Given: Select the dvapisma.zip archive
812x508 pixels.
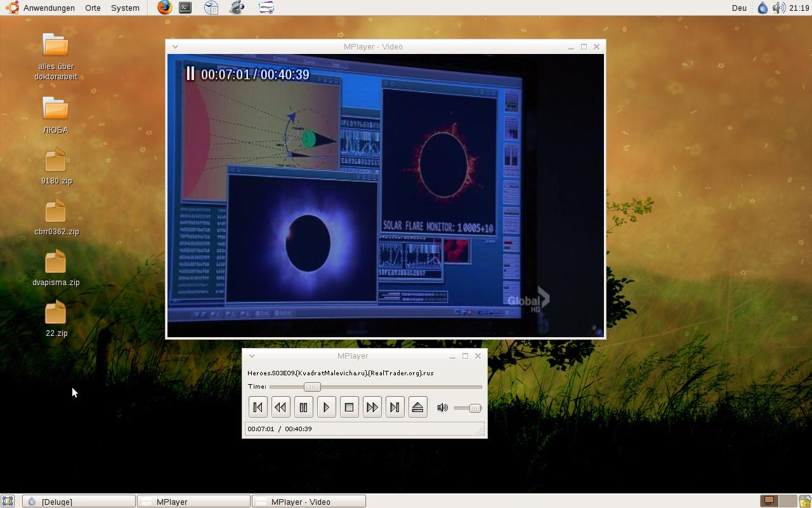Looking at the screenshot, I should [x=56, y=268].
